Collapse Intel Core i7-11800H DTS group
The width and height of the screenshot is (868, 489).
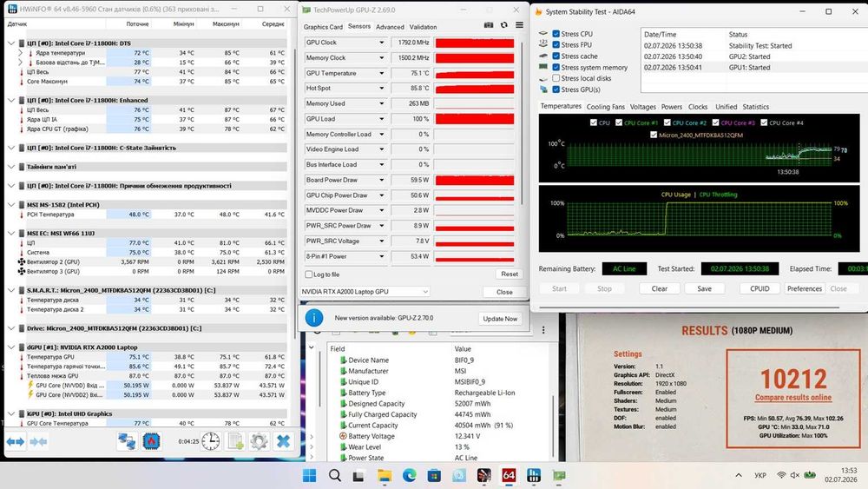coord(11,43)
